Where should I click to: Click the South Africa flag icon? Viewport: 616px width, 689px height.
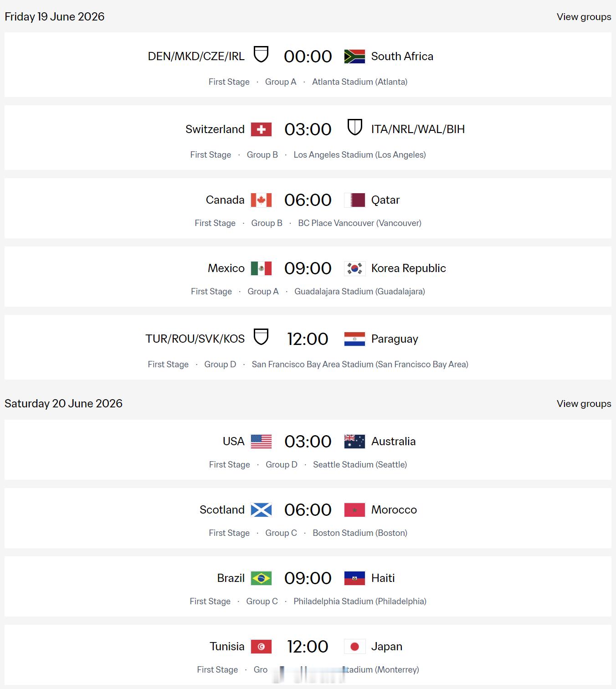tap(354, 57)
